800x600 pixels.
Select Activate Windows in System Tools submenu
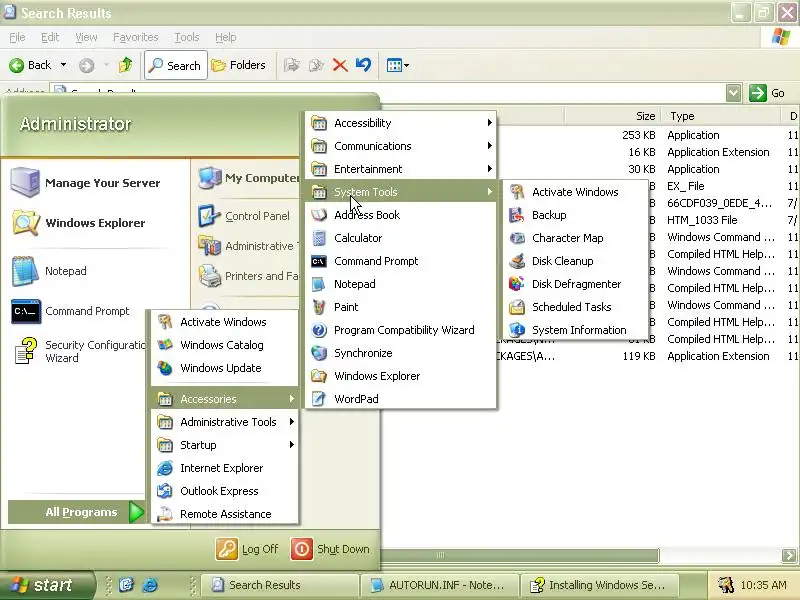(576, 192)
